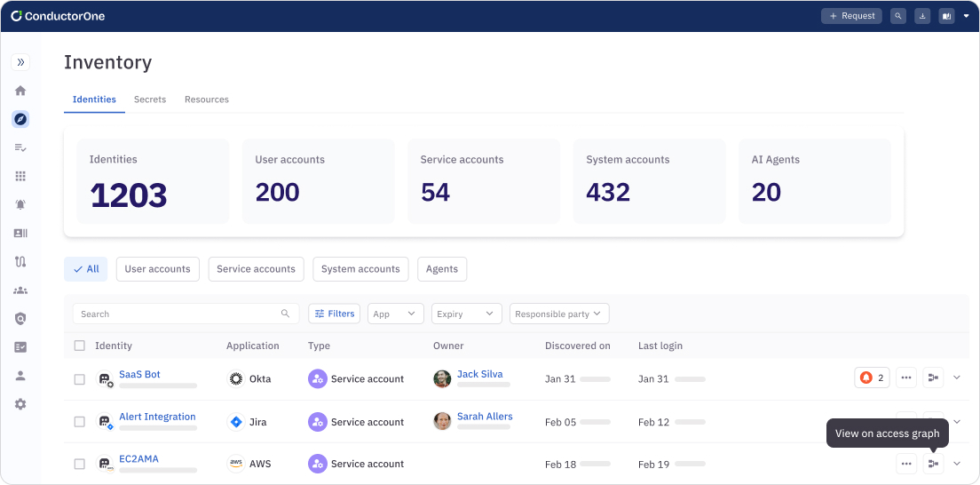
Task: Expand the SaaS Bot row details chevron
Action: (x=957, y=378)
